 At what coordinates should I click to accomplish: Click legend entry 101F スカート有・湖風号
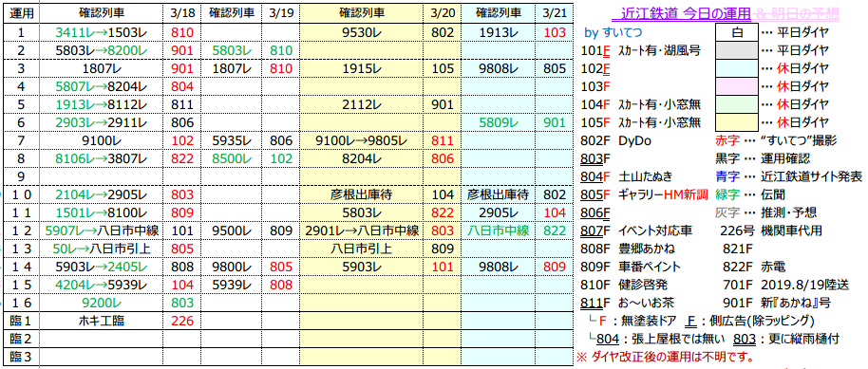641,51
